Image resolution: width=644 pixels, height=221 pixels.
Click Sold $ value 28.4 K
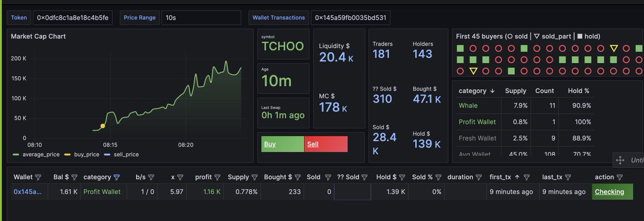coord(385,143)
